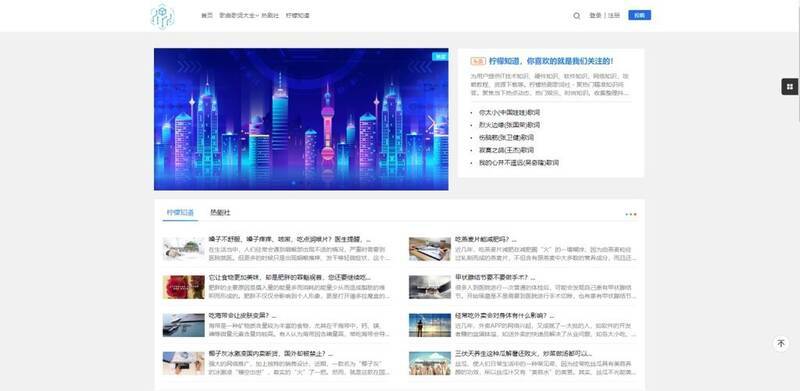Image resolution: width=800 pixels, height=391 pixels.
Task: Click the 登录 login link
Action: 595,16
